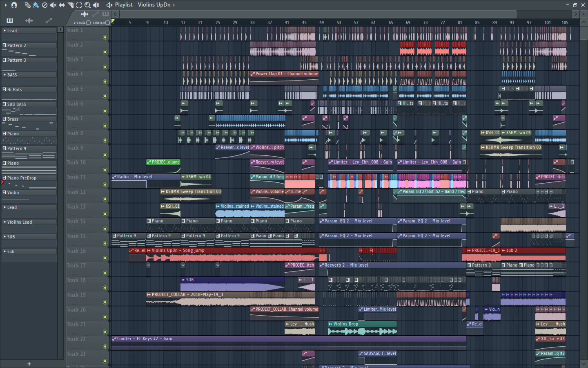588x368 pixels.
Task: Open Reeverb 2 - Mix level clip menu
Action: point(322,265)
